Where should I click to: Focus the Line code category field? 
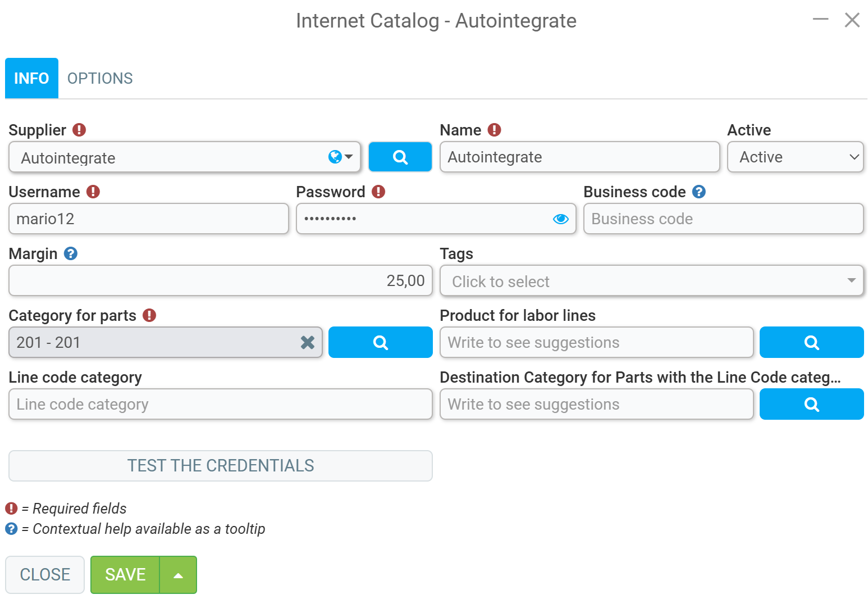[x=221, y=404]
